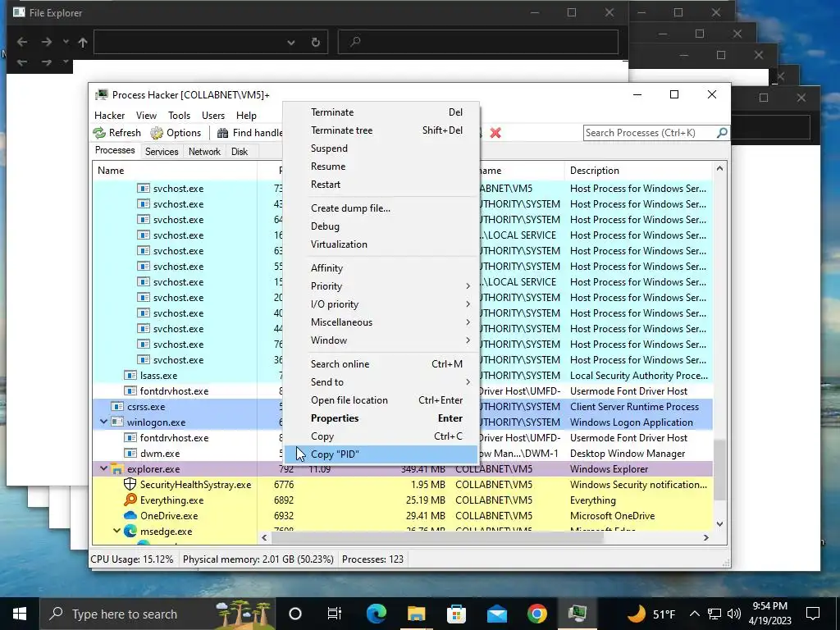The height and width of the screenshot is (630, 840).
Task: Click the lsass.exe process icon
Action: tap(130, 375)
